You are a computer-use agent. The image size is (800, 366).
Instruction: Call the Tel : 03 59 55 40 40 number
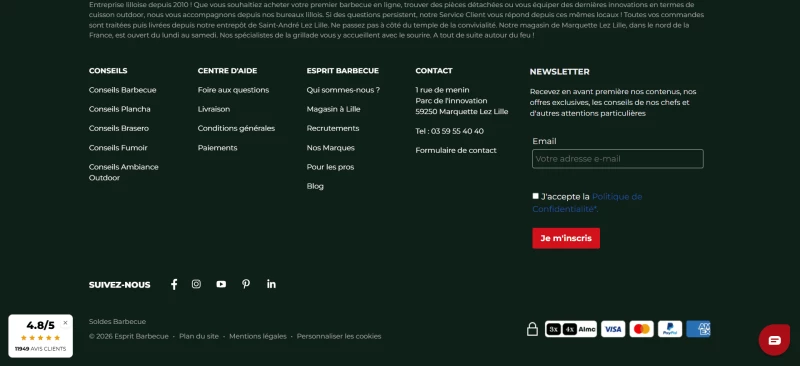(x=449, y=131)
